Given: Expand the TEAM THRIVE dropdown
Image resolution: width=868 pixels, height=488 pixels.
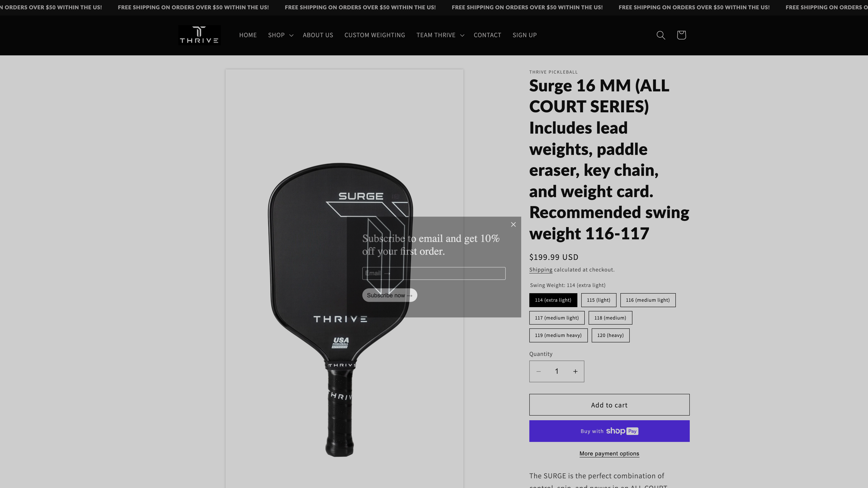Looking at the screenshot, I should coord(440,35).
